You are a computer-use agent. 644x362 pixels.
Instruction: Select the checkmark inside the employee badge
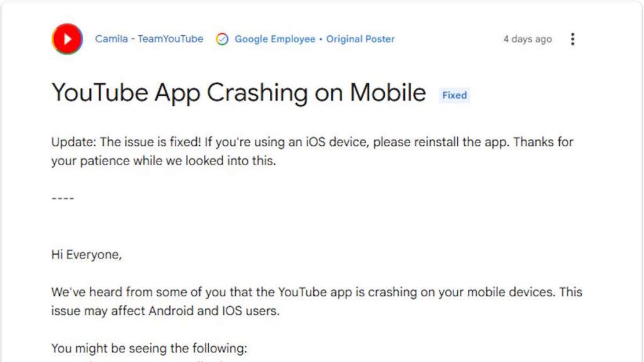[221, 39]
